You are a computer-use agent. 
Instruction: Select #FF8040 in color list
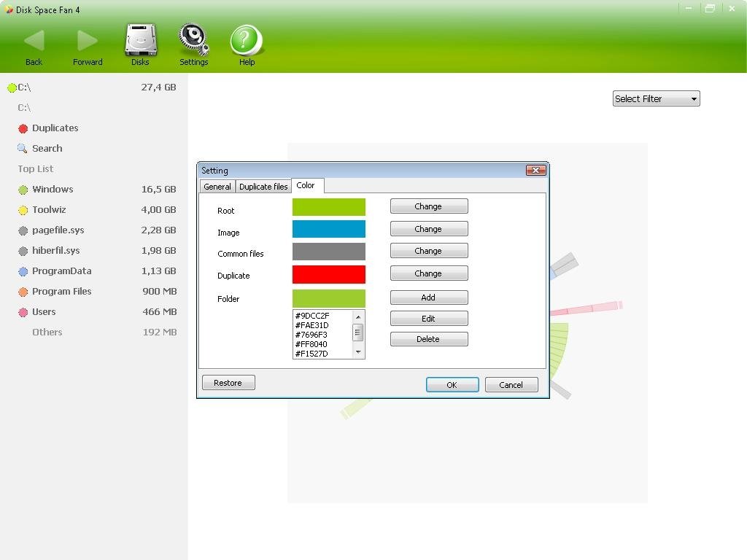(322, 344)
